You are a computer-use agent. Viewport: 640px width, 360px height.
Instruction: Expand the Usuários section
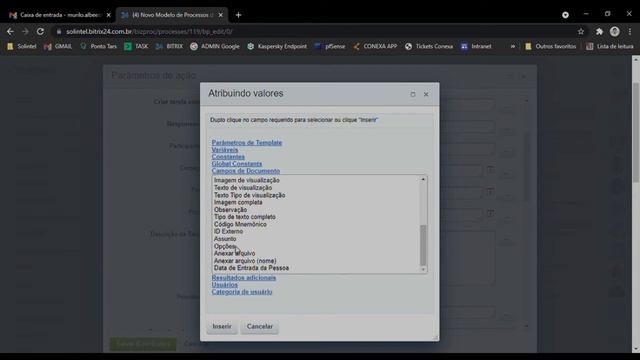[x=224, y=284]
